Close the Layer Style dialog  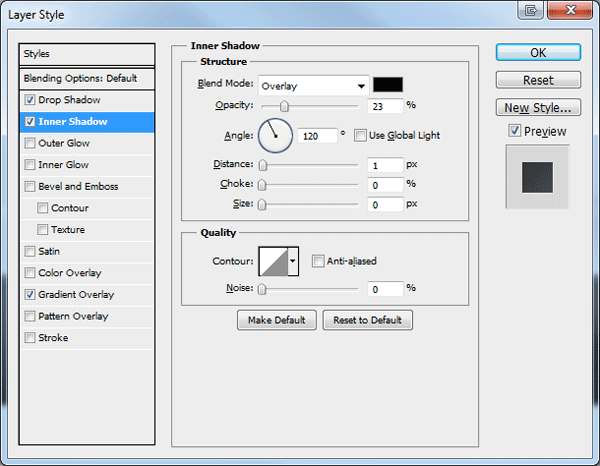point(570,10)
